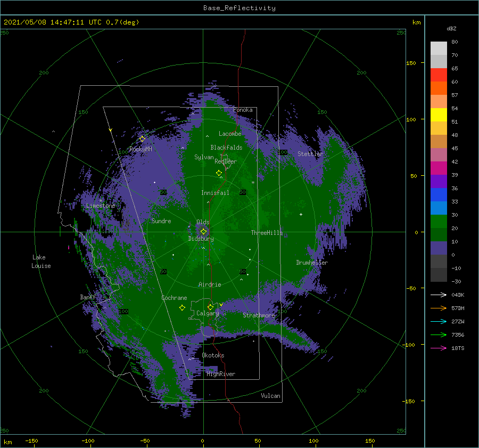Click the HighRiver label

[221, 374]
